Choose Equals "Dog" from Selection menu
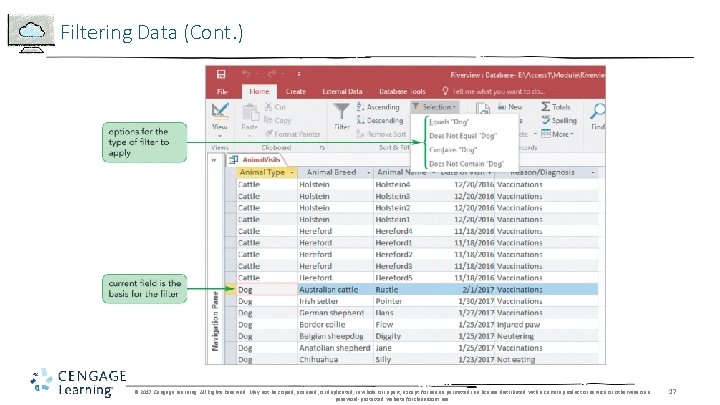Screen dimensions: 720x405 pos(449,122)
